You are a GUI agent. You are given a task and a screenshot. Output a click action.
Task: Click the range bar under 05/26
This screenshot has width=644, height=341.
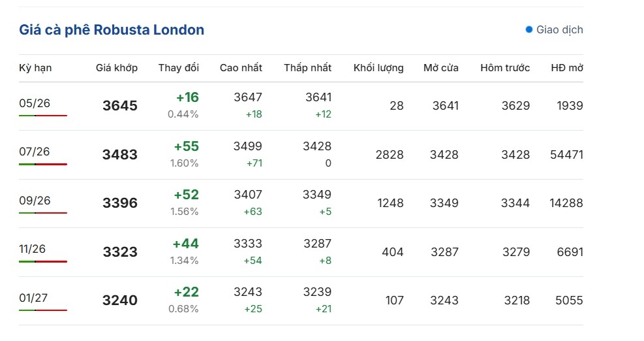click(43, 116)
